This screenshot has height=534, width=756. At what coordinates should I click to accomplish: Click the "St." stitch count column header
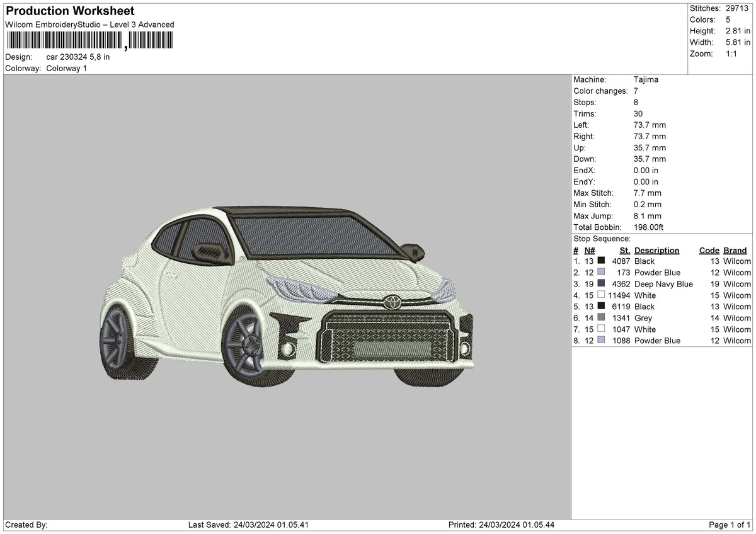(625, 250)
